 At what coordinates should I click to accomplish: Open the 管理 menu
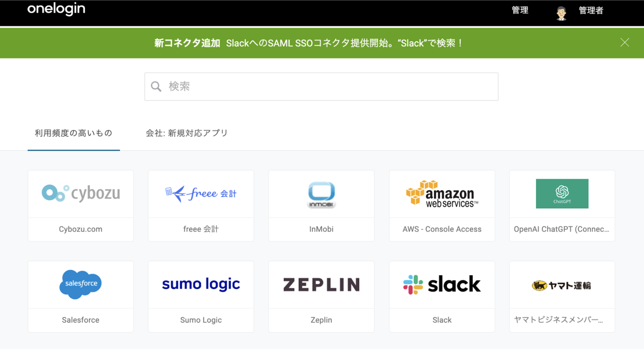point(520,10)
